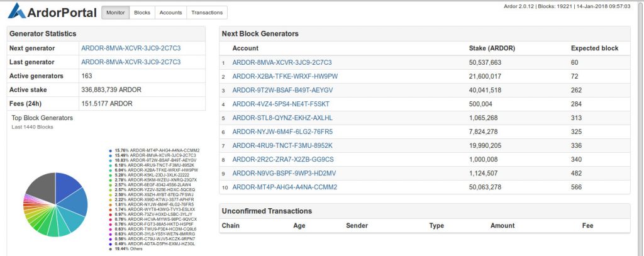The width and height of the screenshot is (644, 256).
Task: Click the Amount column header
Action: point(502,226)
